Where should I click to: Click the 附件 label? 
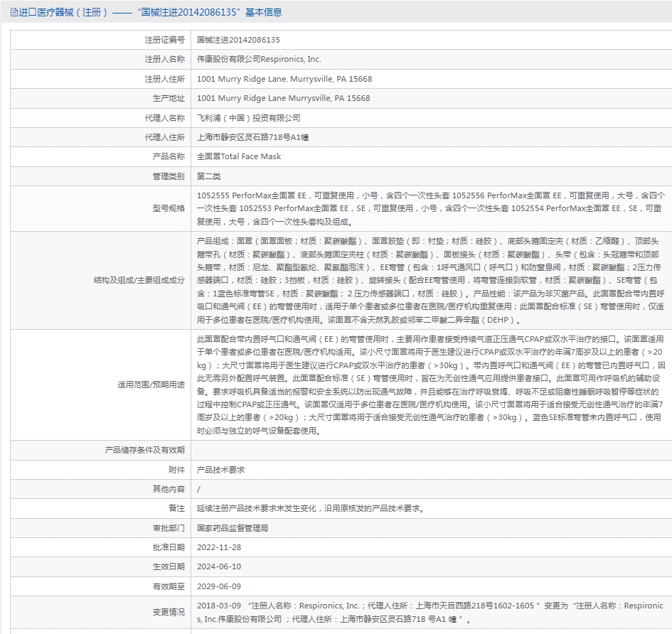[176, 470]
